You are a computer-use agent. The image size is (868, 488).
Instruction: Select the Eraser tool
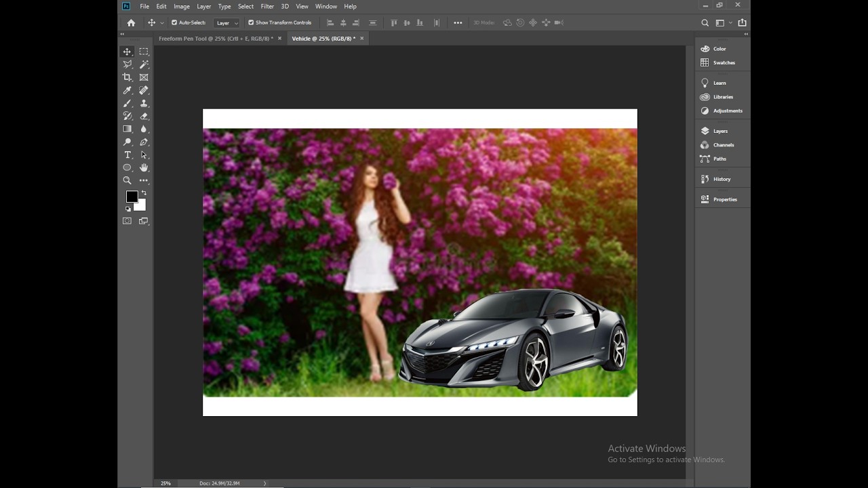(x=144, y=116)
